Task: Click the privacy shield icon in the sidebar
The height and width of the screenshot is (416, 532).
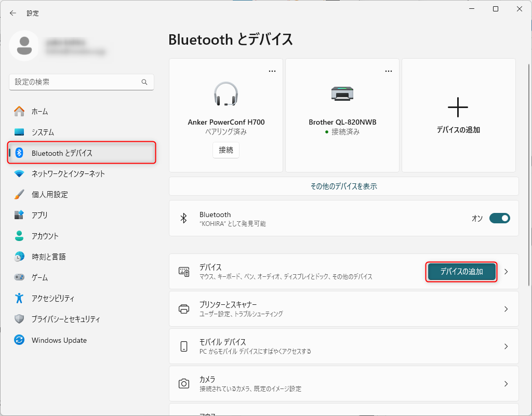Action: click(x=19, y=319)
